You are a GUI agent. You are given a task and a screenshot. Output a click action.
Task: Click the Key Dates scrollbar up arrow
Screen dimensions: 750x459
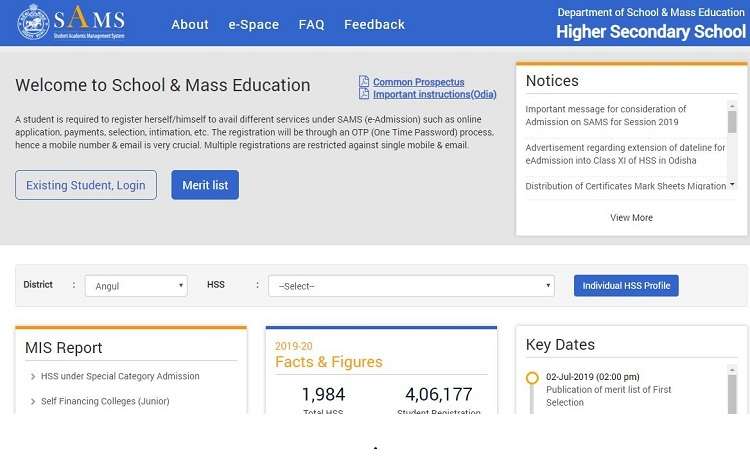pyautogui.click(x=732, y=370)
